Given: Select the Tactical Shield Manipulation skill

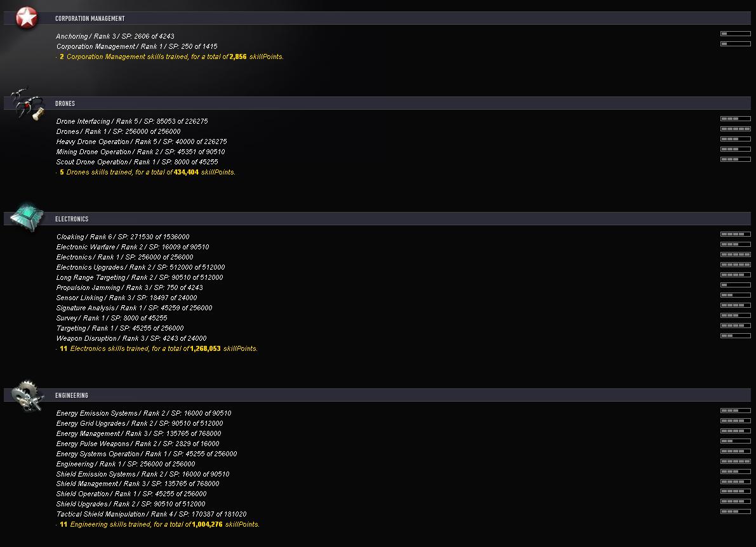Looking at the screenshot, I should 152,514.
